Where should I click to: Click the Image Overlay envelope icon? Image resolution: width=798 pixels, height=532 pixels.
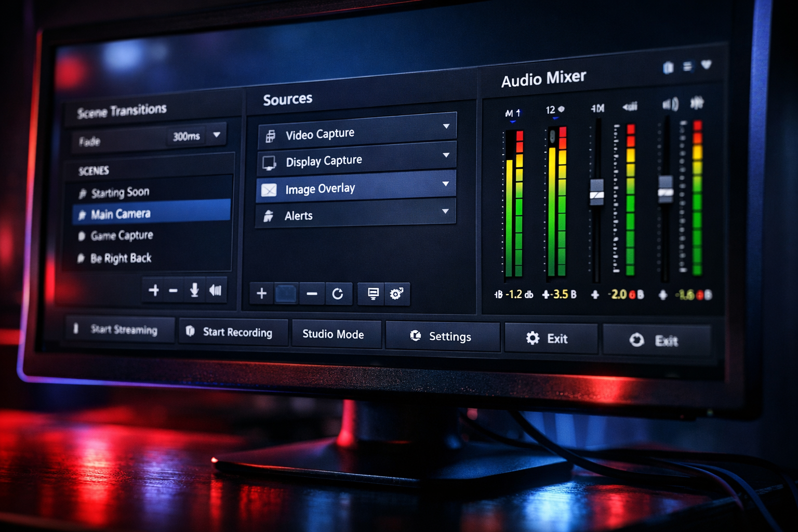click(269, 190)
